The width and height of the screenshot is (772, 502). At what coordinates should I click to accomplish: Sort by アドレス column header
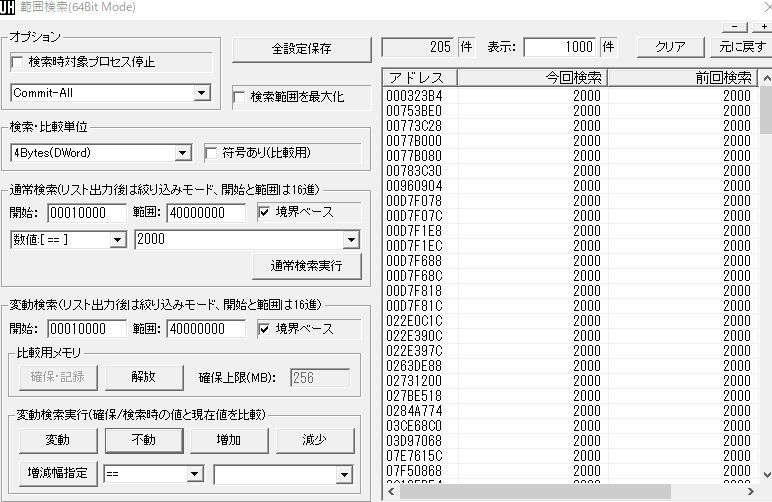pos(420,78)
